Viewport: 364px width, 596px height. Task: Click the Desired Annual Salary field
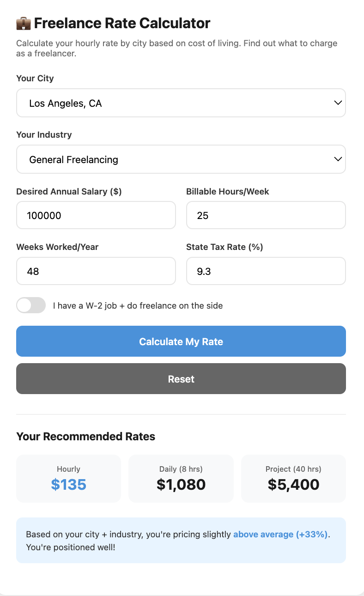tap(96, 215)
